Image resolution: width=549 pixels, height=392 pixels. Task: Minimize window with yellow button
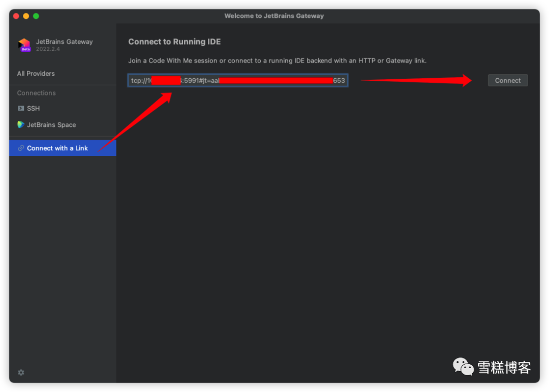pyautogui.click(x=26, y=16)
